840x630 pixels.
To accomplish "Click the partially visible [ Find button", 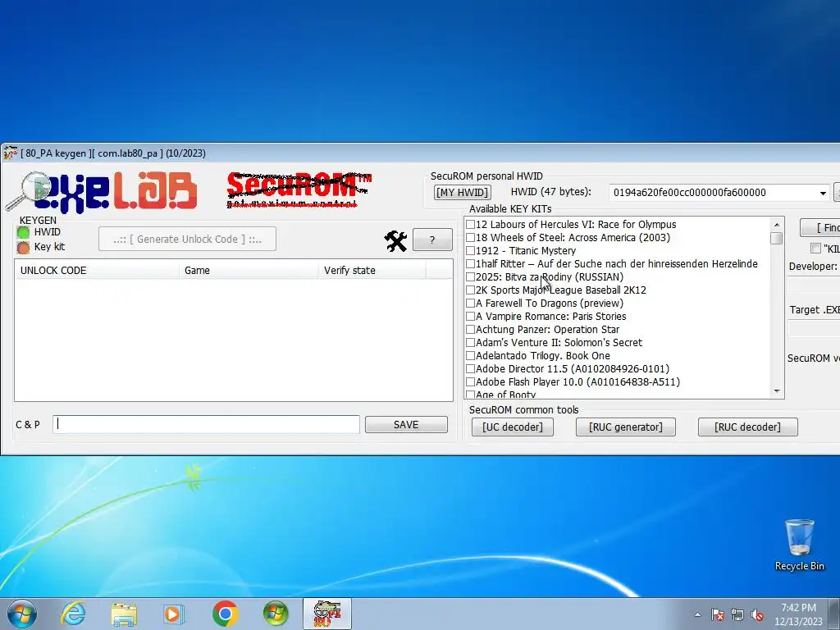I will (x=820, y=228).
